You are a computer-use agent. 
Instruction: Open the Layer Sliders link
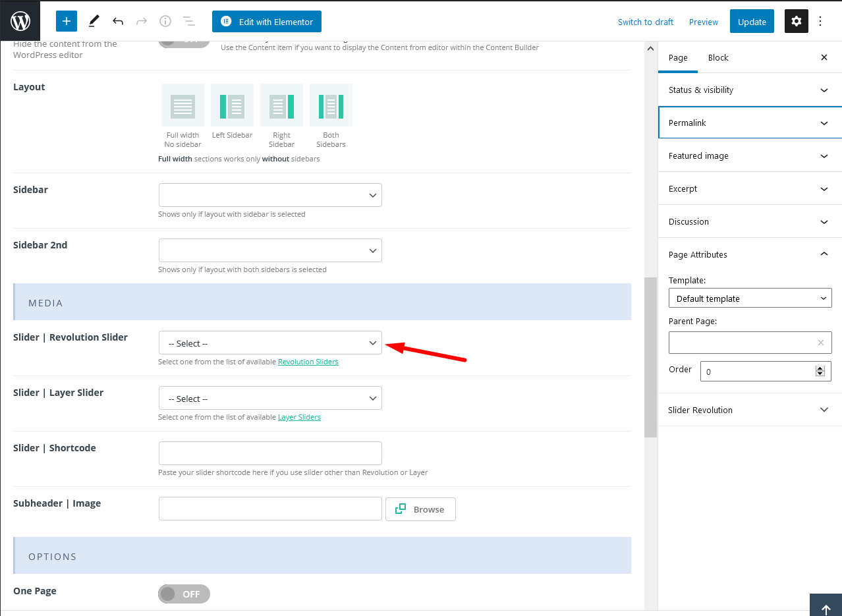click(299, 417)
